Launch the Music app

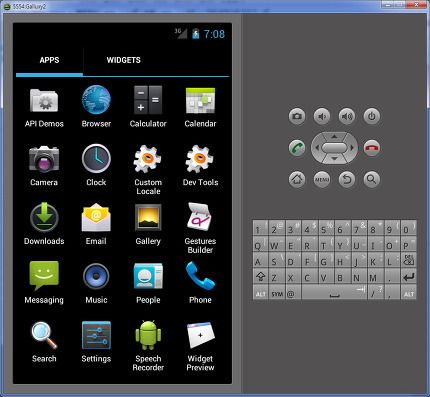(96, 283)
